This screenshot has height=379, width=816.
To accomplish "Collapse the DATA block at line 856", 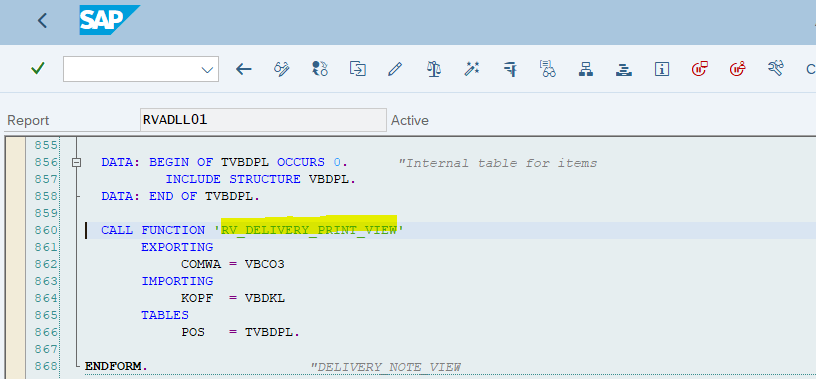I will tap(76, 162).
